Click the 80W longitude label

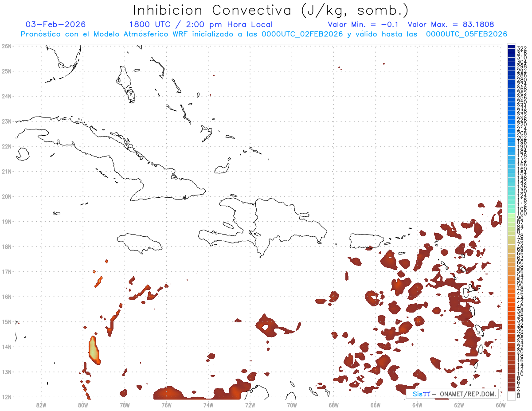tap(83, 405)
